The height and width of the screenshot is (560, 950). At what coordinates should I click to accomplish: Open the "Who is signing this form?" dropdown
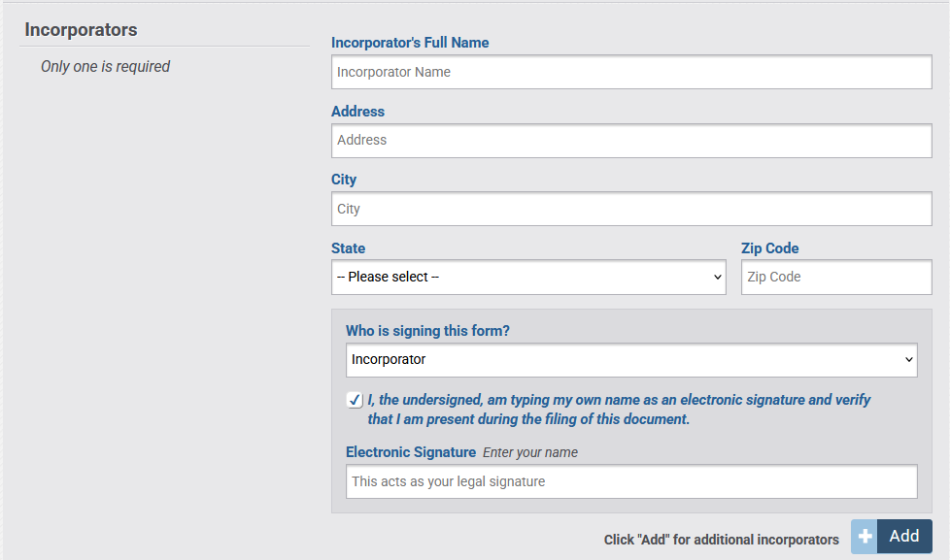(x=631, y=360)
